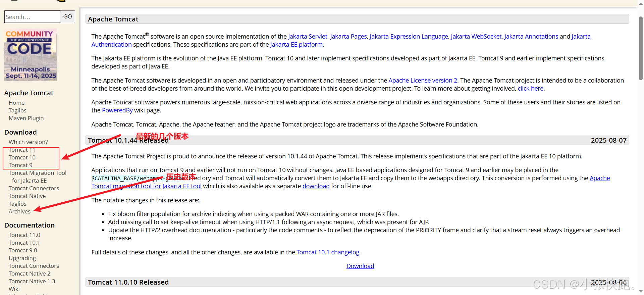Open the Community Code conference banner
The height and width of the screenshot is (295, 644).
31,55
